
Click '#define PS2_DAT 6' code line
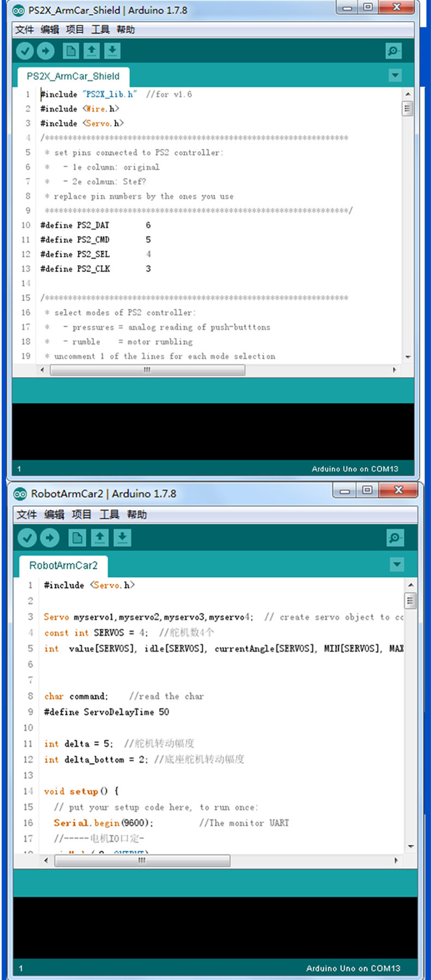pyautogui.click(x=95, y=225)
